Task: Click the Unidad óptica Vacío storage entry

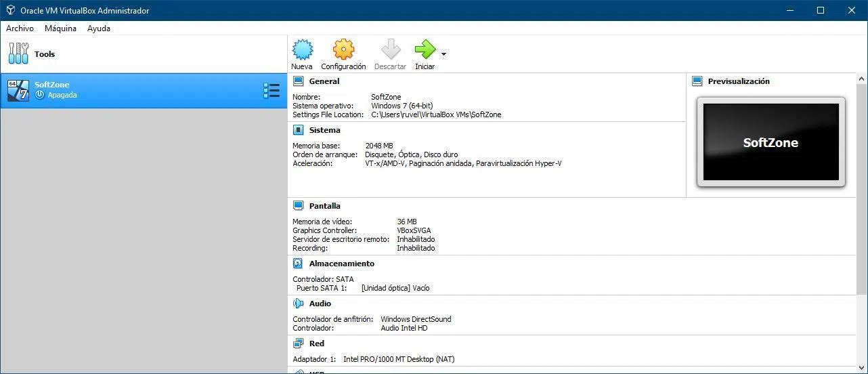Action: [395, 288]
